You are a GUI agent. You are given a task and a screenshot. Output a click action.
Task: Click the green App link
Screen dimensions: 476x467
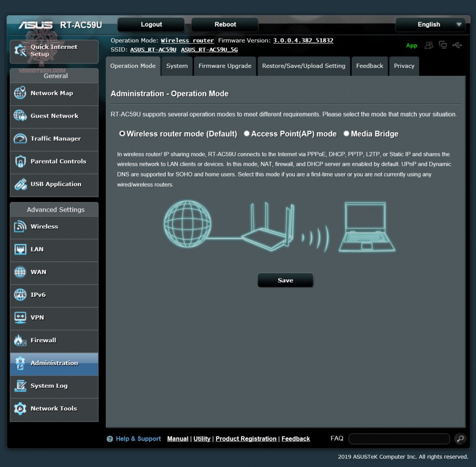point(412,45)
